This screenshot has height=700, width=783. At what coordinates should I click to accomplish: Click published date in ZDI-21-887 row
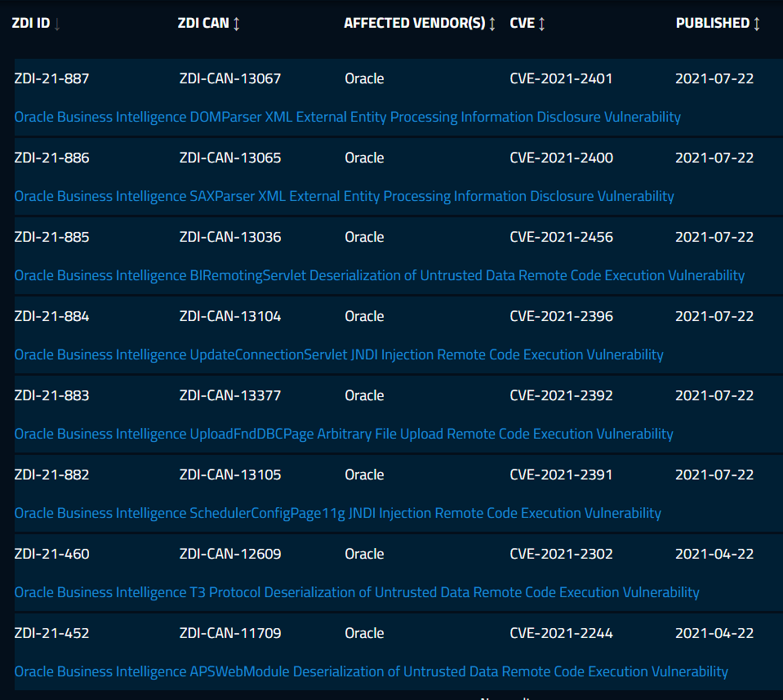(714, 78)
